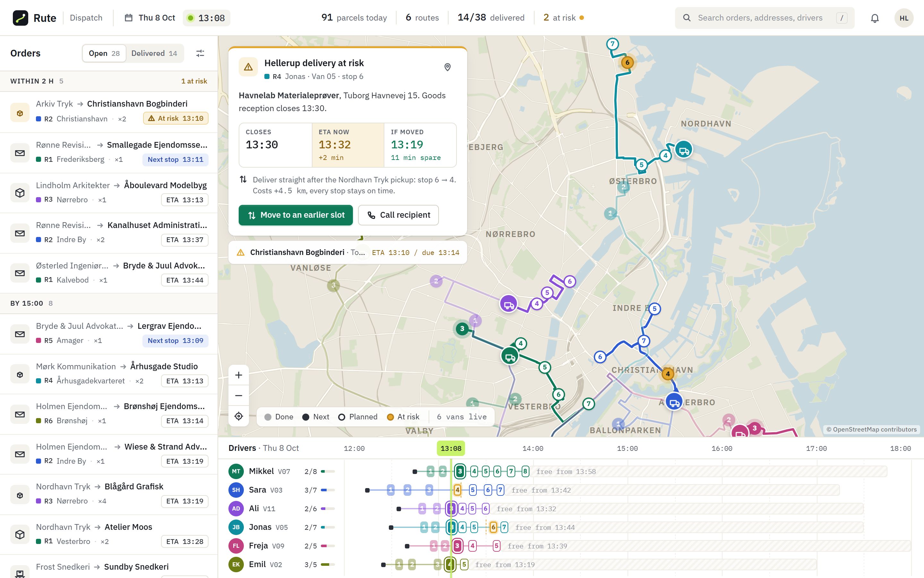
Task: Select the blue van marker near Christianshavn
Action: [674, 402]
